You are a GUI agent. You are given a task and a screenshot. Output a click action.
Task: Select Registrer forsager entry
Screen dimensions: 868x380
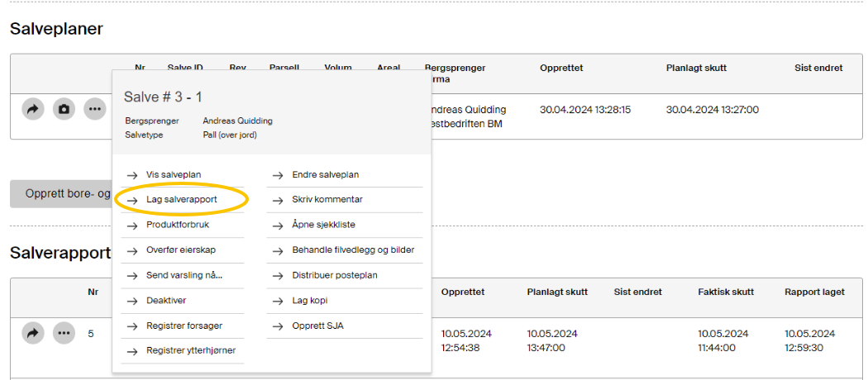click(184, 325)
